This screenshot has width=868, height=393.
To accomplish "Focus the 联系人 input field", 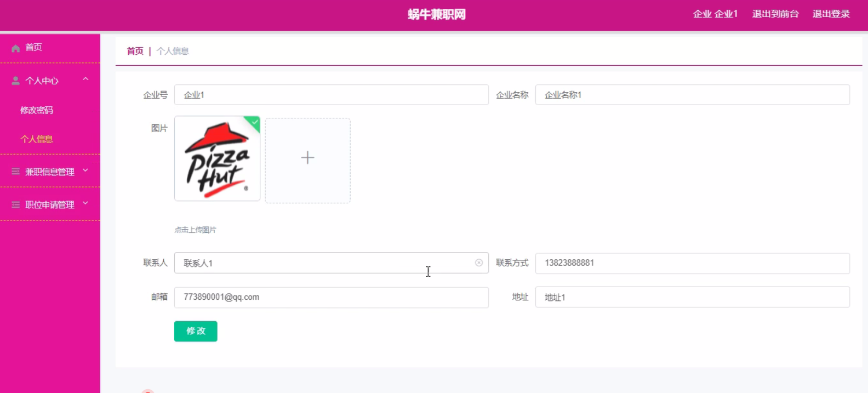I will 332,263.
